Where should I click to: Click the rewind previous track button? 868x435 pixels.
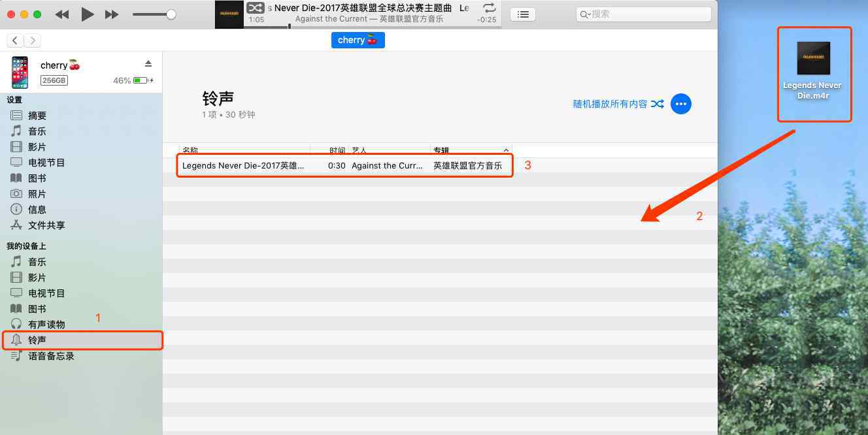[62, 14]
